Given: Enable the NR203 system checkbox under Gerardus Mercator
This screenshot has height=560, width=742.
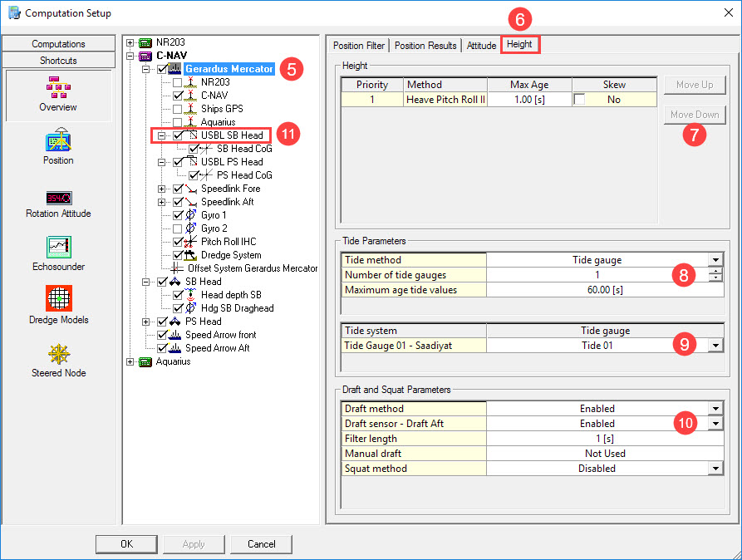Looking at the screenshot, I should tap(178, 82).
